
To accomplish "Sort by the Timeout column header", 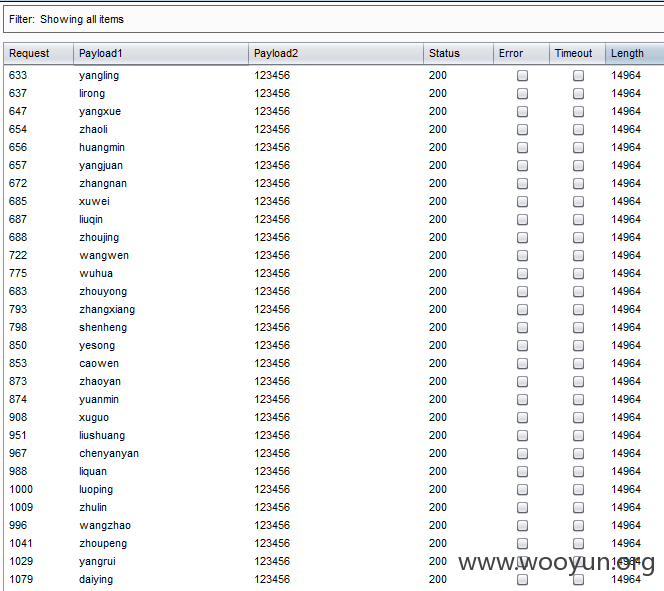I will pyautogui.click(x=577, y=53).
